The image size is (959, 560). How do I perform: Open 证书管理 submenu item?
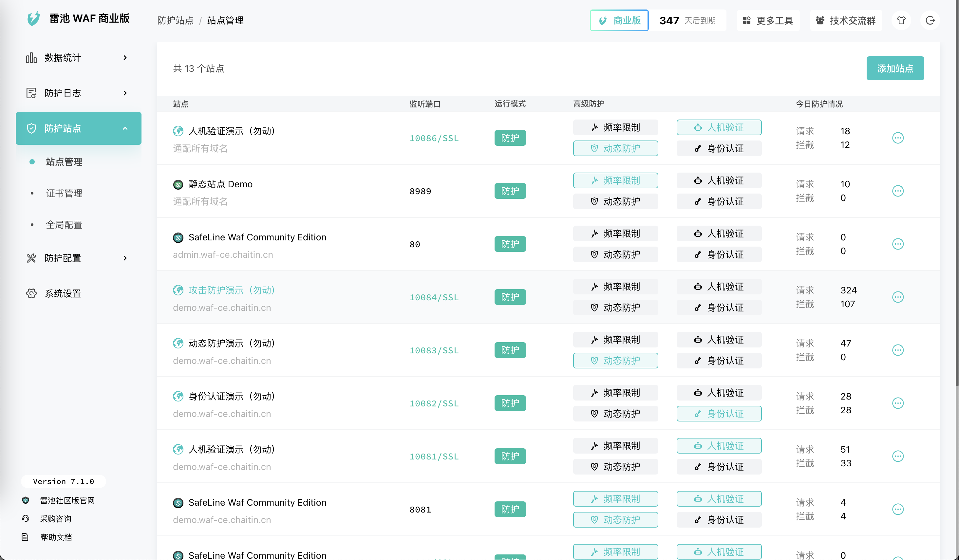pyautogui.click(x=64, y=193)
